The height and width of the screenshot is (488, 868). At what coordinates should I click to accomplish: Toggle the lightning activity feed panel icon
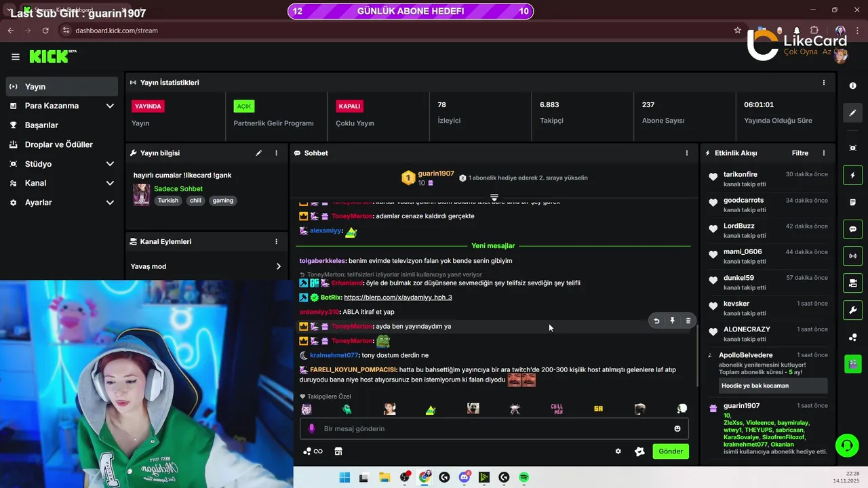click(852, 176)
